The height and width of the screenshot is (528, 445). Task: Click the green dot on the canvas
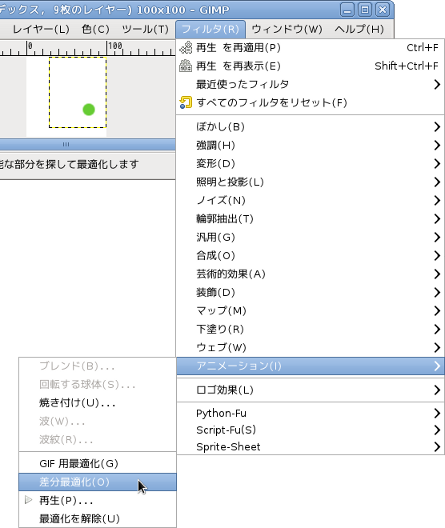click(89, 109)
